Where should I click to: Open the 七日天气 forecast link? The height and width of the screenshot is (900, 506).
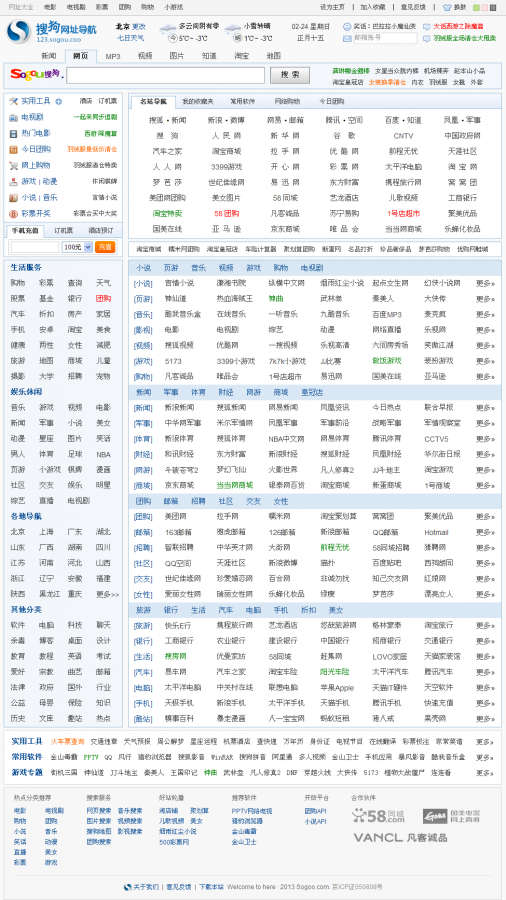pos(131,38)
